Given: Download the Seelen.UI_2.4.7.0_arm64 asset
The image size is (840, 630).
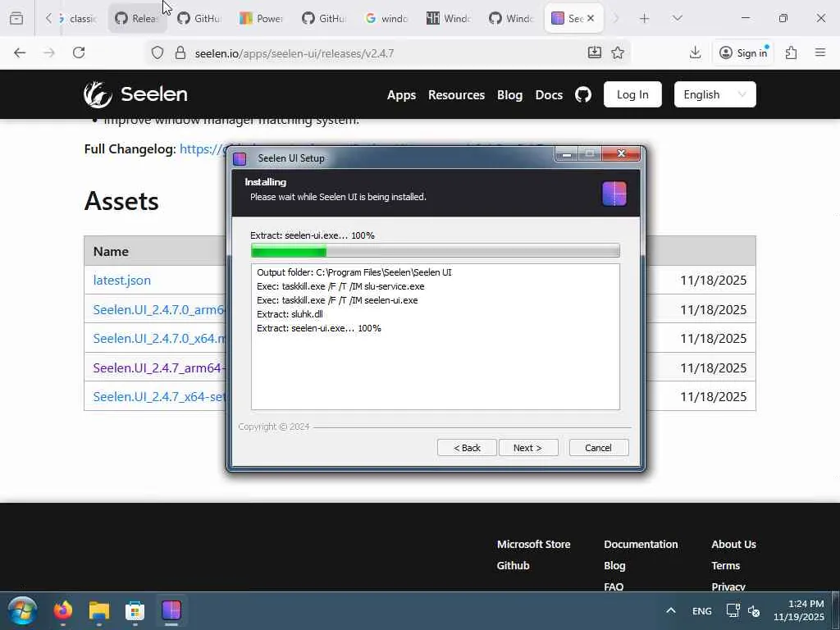Looking at the screenshot, I should (x=159, y=309).
